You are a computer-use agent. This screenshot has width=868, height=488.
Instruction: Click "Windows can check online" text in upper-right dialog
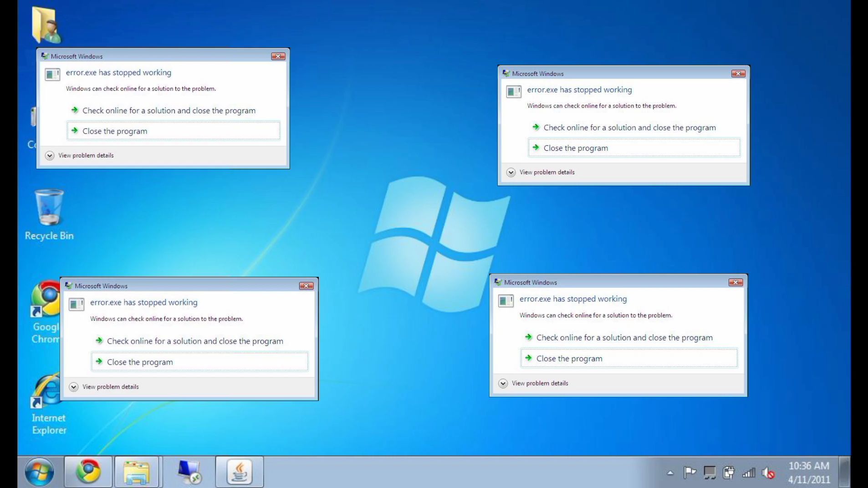(602, 106)
